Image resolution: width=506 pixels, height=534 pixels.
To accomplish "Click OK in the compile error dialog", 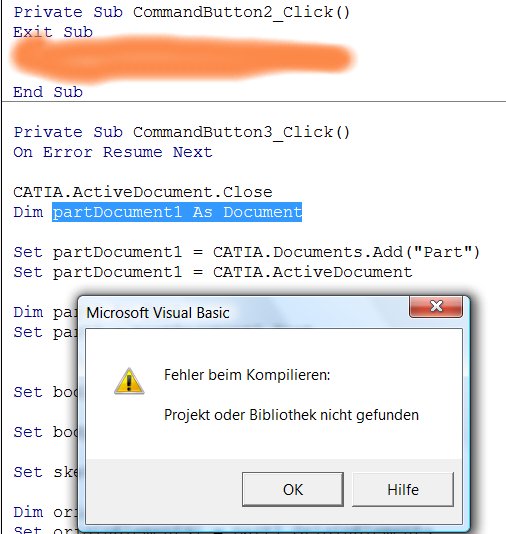I will (292, 489).
